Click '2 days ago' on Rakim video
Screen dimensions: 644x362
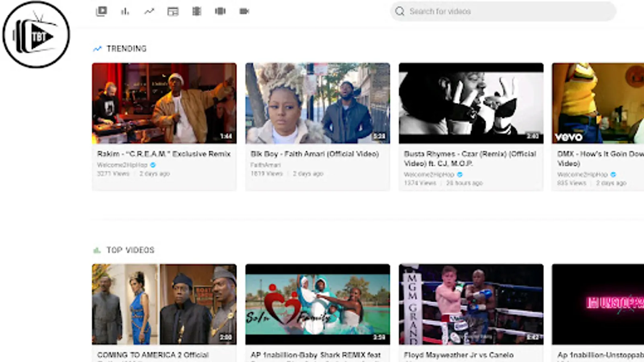[x=155, y=174]
